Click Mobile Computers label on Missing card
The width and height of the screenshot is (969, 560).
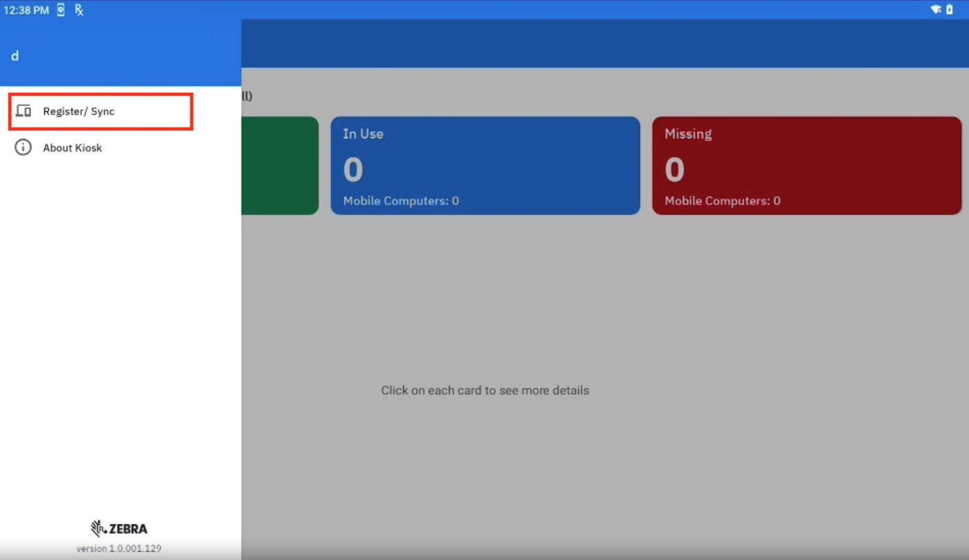coord(722,201)
